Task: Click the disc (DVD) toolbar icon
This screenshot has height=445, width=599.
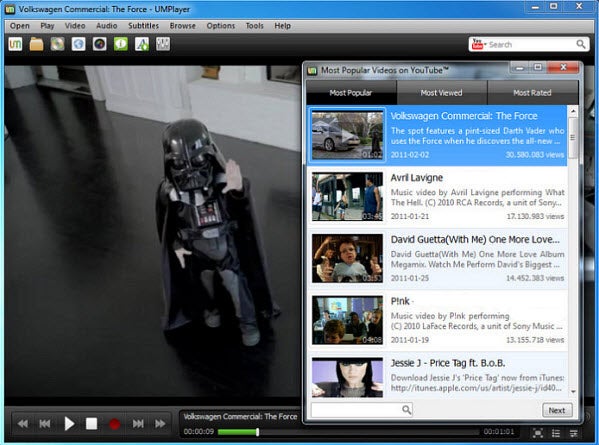Action: click(57, 44)
